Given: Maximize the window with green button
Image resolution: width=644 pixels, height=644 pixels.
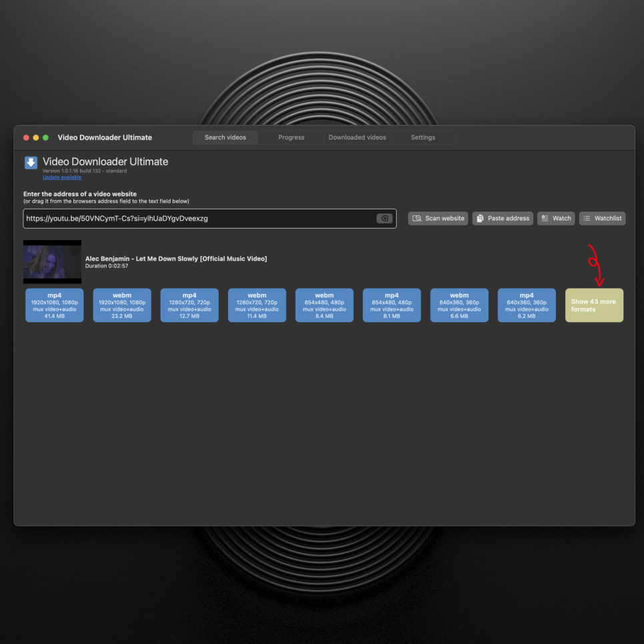Looking at the screenshot, I should coord(46,137).
